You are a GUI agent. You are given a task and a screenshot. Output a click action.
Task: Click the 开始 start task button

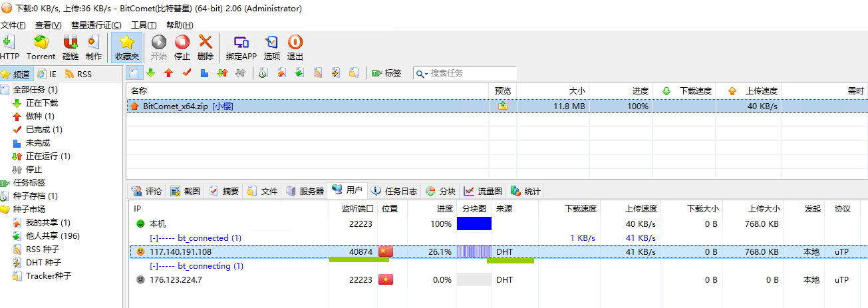159,47
